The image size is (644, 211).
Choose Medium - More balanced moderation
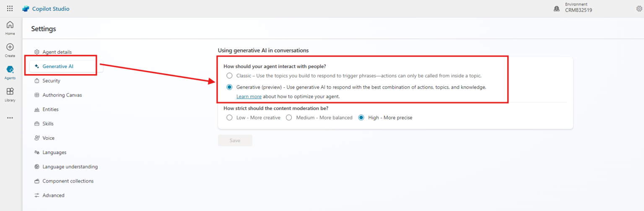(289, 118)
